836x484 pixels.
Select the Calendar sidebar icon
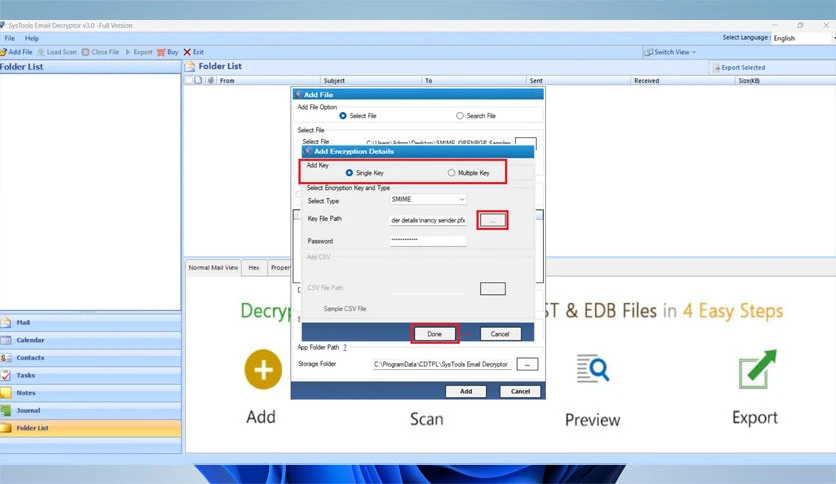[x=6, y=340]
